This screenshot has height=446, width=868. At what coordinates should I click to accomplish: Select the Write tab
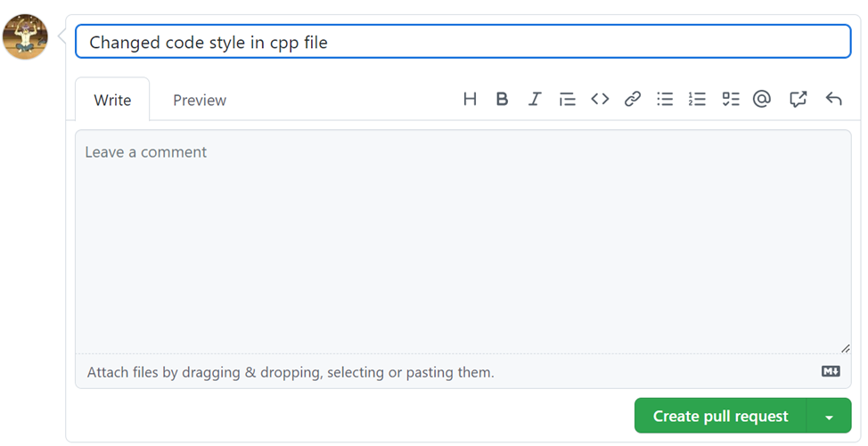pos(112,100)
